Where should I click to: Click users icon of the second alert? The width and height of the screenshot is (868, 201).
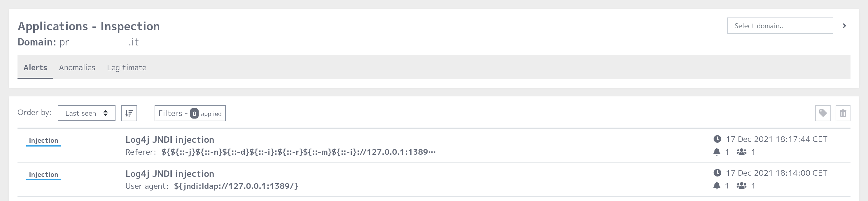click(x=741, y=186)
